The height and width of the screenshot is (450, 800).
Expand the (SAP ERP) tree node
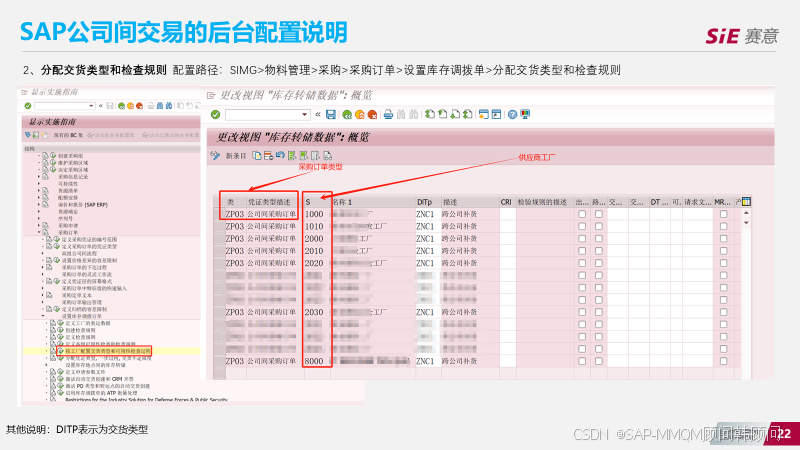tap(39, 205)
